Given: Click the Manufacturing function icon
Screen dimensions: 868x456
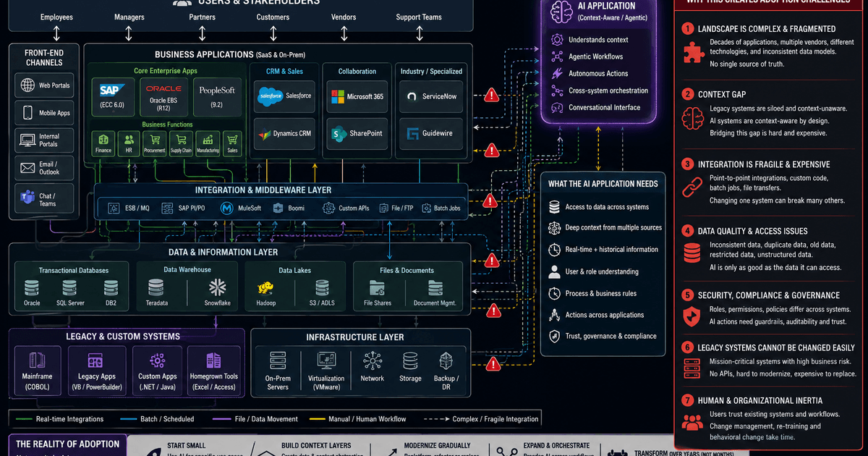Looking at the screenshot, I should [x=207, y=139].
